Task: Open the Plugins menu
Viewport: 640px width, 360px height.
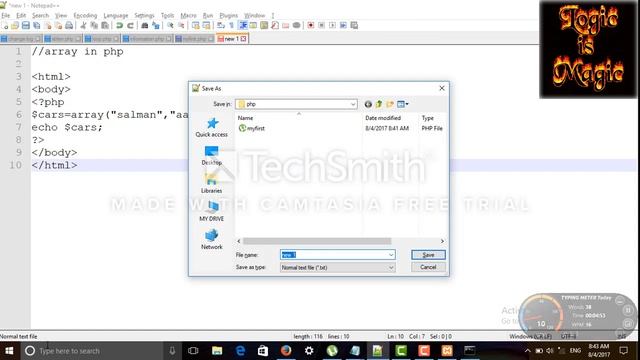Action: pos(229,15)
